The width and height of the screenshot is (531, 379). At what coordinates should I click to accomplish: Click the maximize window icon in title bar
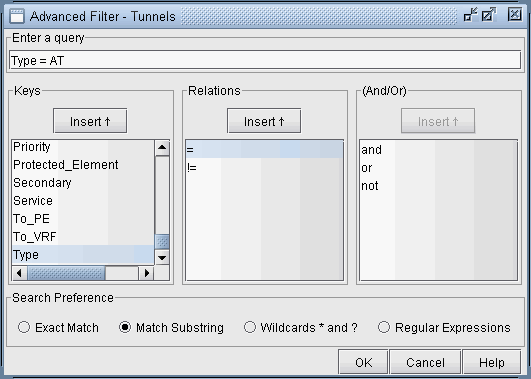(x=488, y=15)
